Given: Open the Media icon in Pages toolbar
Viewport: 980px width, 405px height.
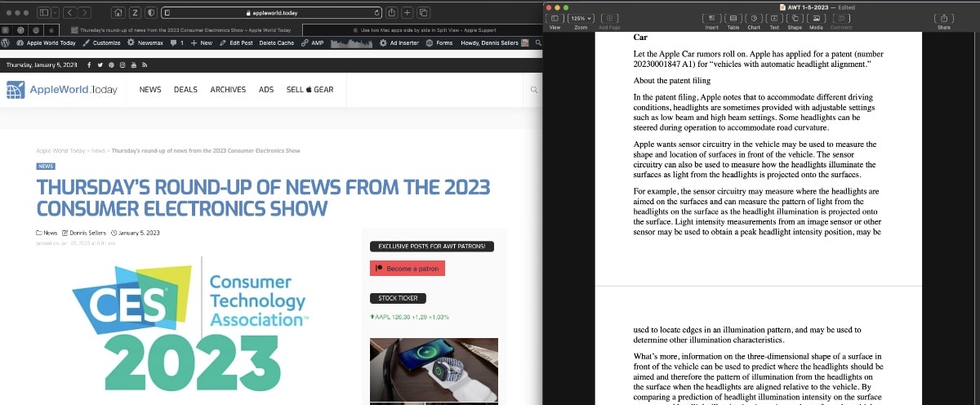Looking at the screenshot, I should click(x=816, y=18).
